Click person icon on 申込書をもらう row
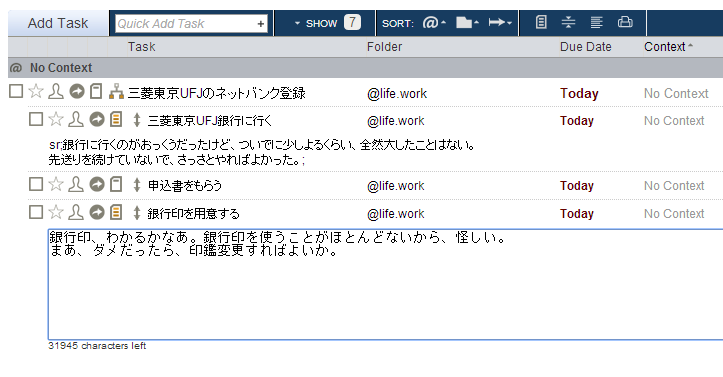This screenshot has width=723, height=377. (76, 184)
